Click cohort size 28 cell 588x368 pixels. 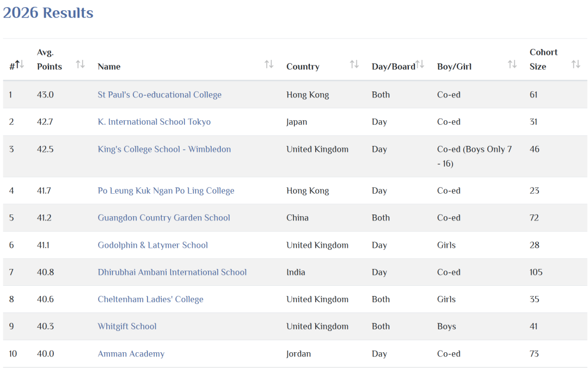point(535,245)
